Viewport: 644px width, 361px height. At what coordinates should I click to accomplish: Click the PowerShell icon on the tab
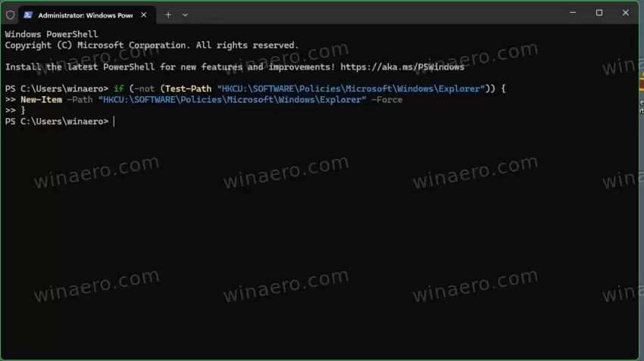coord(28,15)
